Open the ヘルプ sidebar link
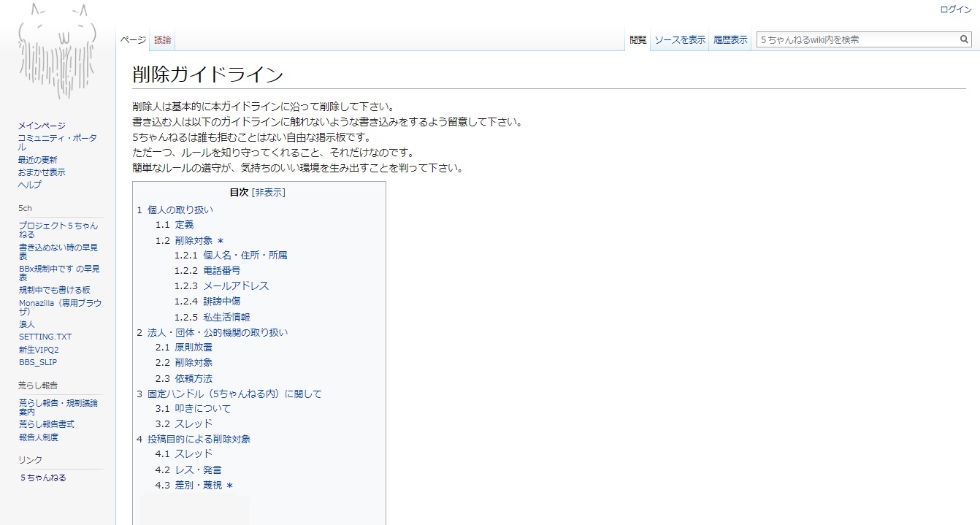This screenshot has height=525, width=980. tap(30, 185)
